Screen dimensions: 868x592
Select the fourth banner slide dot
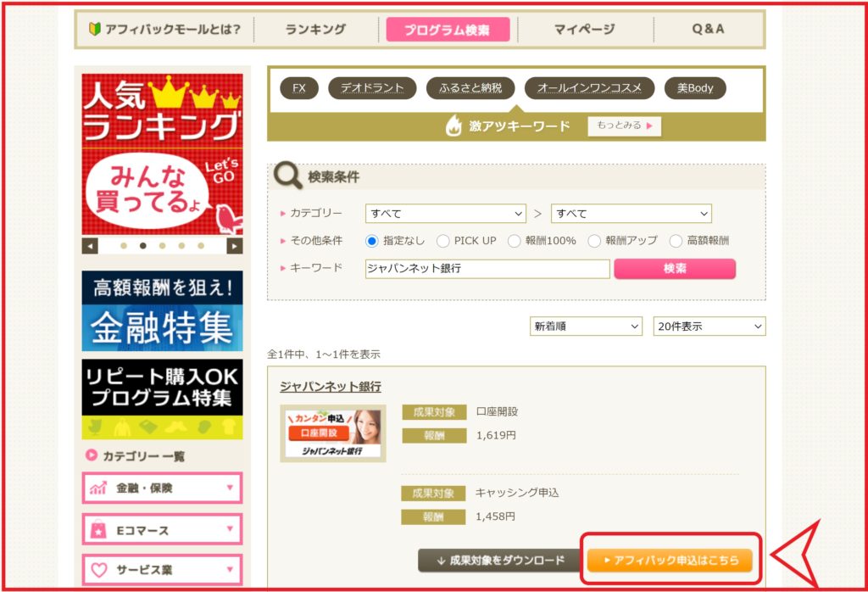(181, 246)
